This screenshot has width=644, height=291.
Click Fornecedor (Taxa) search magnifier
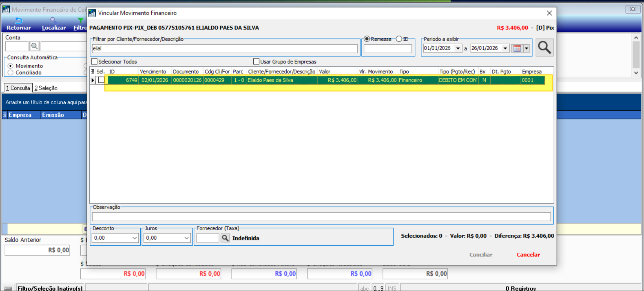225,238
